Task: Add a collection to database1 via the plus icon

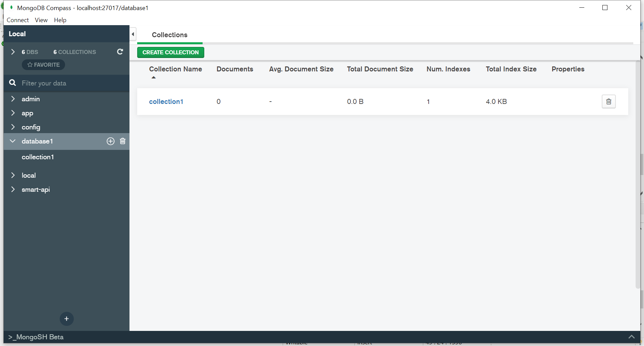Action: (x=110, y=141)
